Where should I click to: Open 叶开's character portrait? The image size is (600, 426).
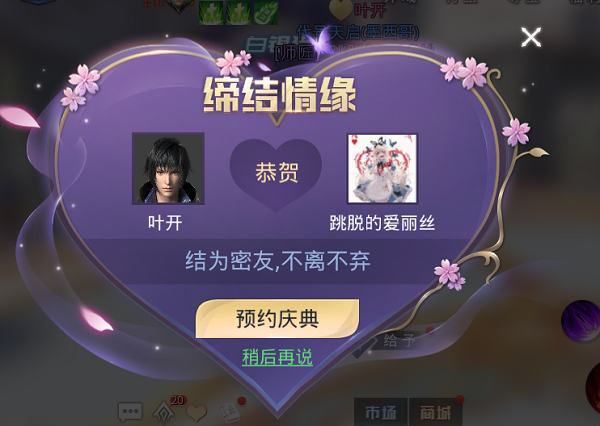pos(168,168)
